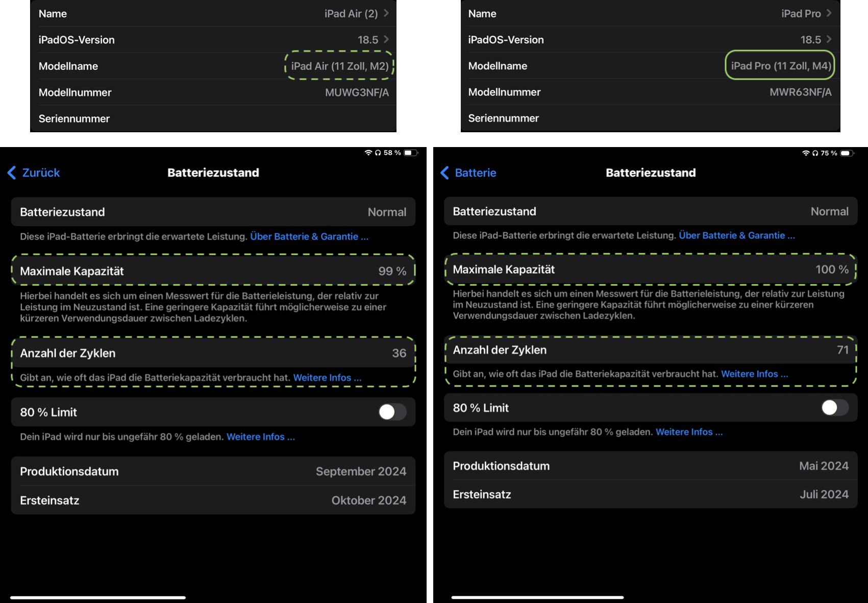
Task: Select model number MUWG3NF/A
Action: 357,92
